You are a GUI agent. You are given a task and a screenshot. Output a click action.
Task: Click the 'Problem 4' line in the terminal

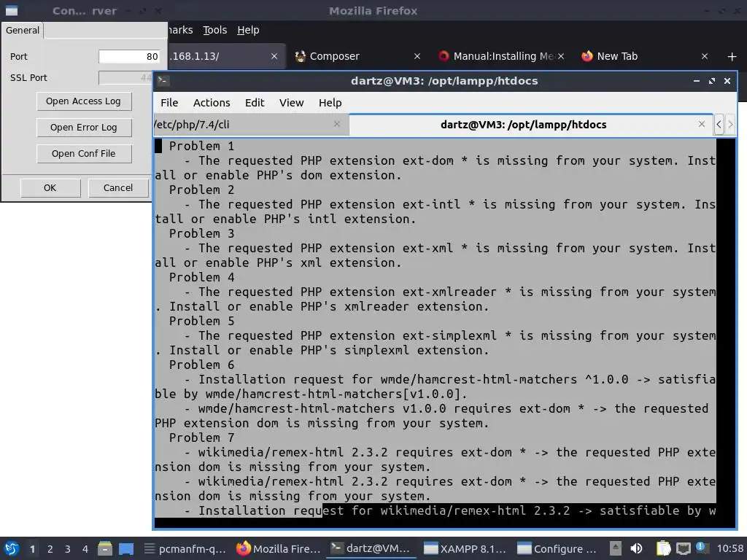point(201,277)
